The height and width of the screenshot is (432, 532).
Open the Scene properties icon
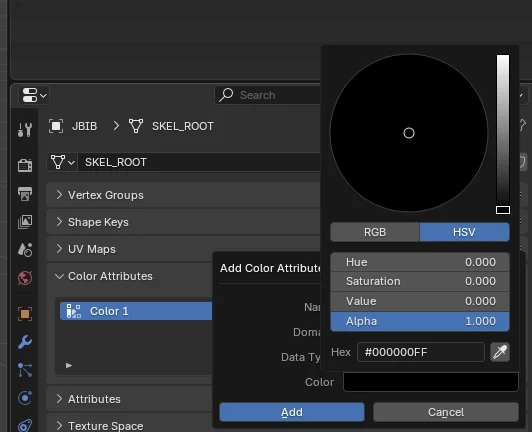pyautogui.click(x=25, y=250)
